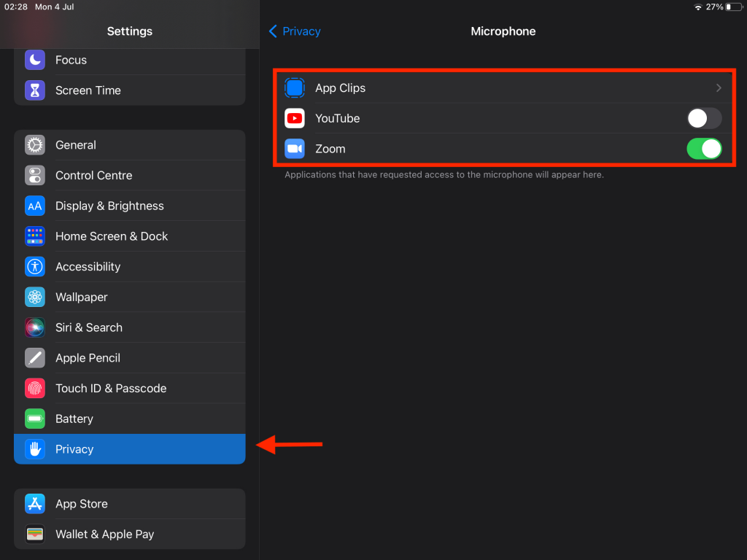Tap the battery indicator in status bar
This screenshot has height=560, width=747.
click(734, 7)
